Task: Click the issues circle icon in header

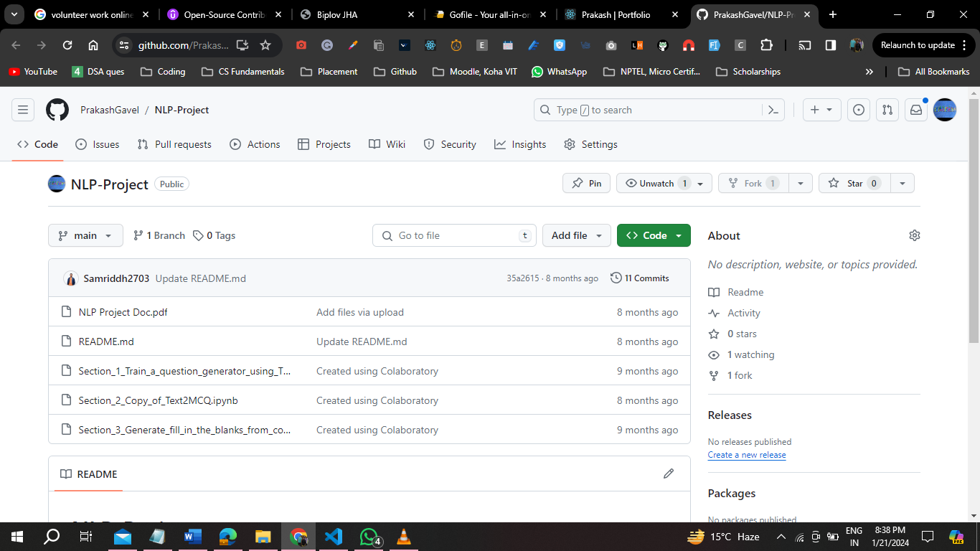Action: (859, 110)
